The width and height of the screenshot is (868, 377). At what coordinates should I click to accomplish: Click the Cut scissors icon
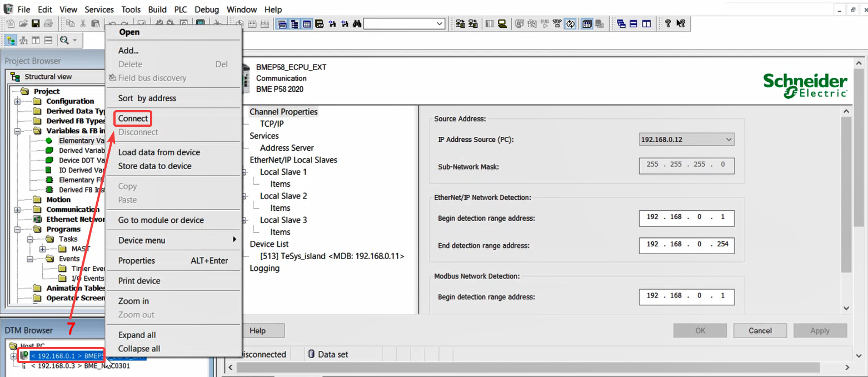(83, 23)
